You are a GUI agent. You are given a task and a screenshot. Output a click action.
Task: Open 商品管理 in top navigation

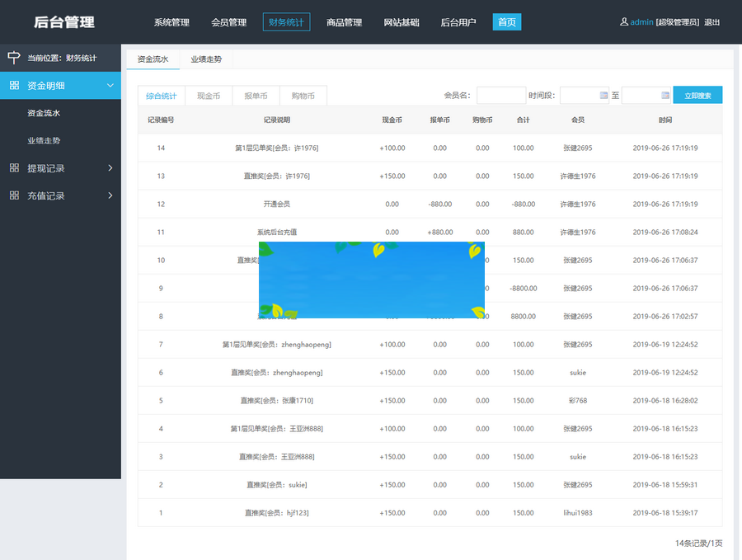(x=344, y=22)
